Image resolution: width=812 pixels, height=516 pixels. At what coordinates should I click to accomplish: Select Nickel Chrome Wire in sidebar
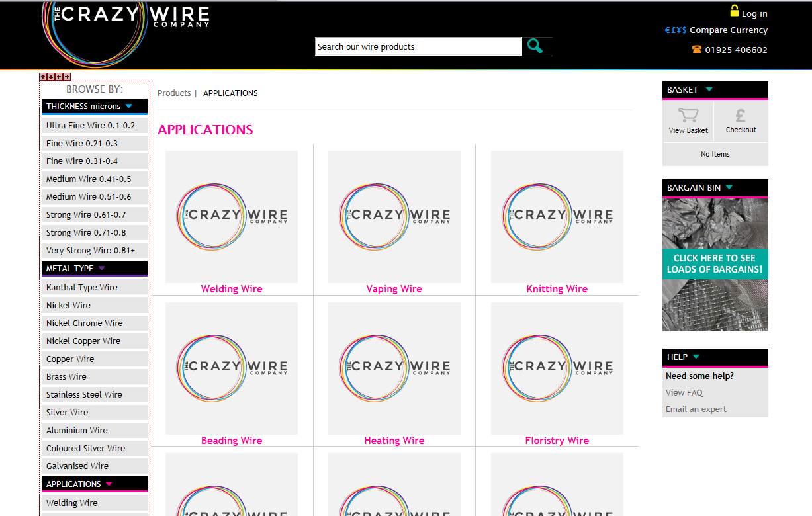(x=85, y=323)
